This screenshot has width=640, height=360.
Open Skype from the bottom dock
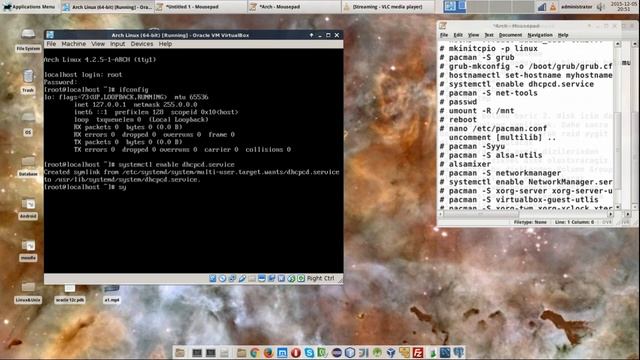(309, 352)
